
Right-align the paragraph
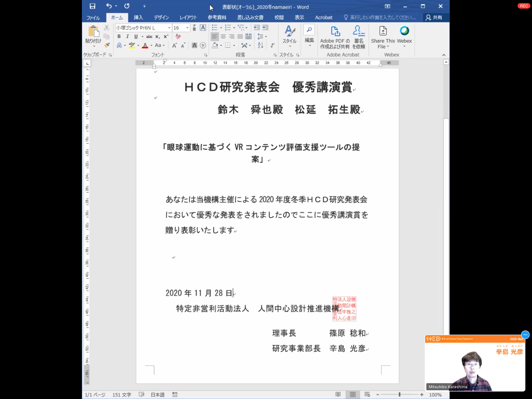(232, 37)
